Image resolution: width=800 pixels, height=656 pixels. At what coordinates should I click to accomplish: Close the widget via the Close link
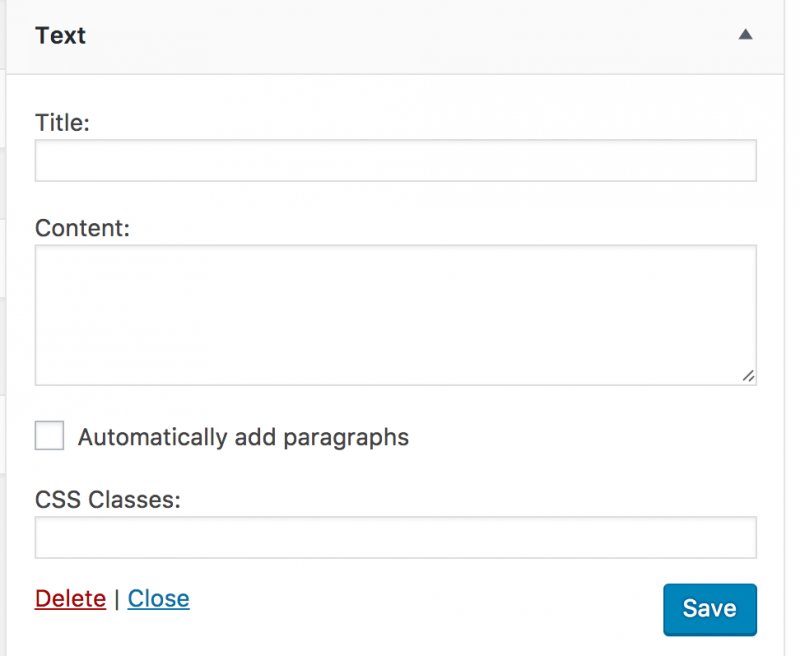pos(158,599)
